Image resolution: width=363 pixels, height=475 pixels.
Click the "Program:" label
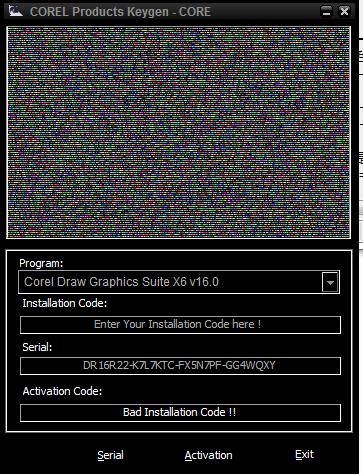pos(41,263)
